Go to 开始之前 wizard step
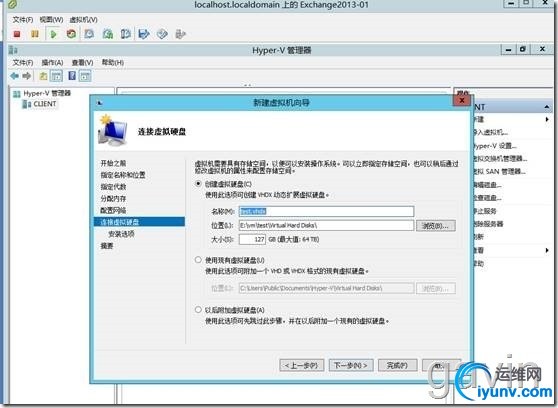This screenshot has width=558, height=408. 113,163
